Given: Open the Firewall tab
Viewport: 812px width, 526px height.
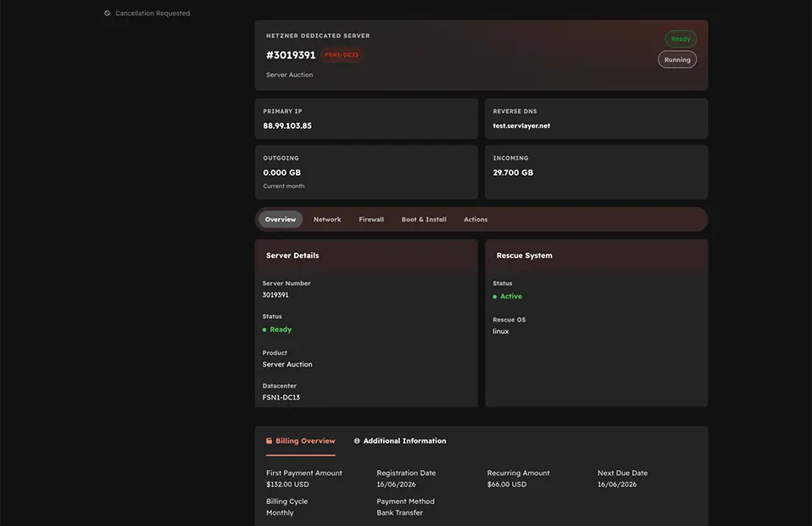Looking at the screenshot, I should point(371,219).
